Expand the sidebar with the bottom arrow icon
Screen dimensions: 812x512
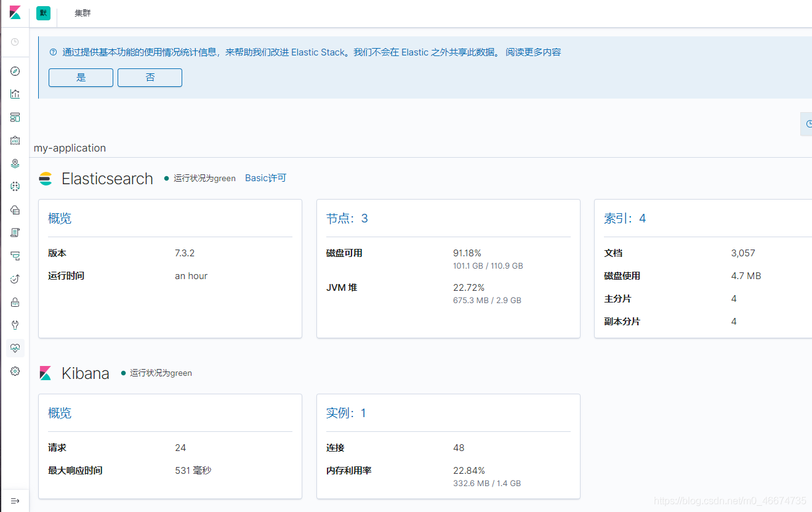pos(15,500)
